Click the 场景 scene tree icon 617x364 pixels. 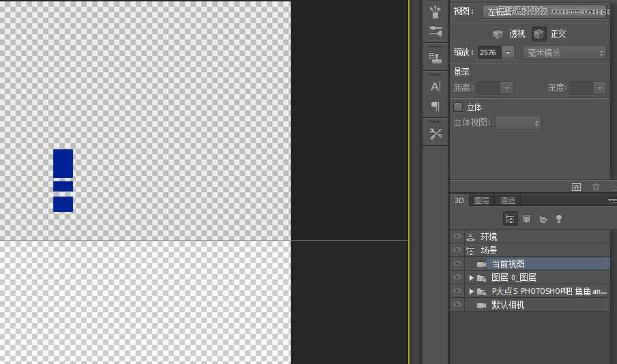coord(471,250)
